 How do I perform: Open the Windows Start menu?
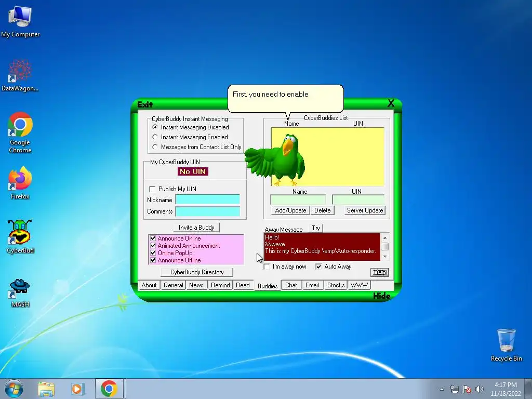[x=14, y=389]
